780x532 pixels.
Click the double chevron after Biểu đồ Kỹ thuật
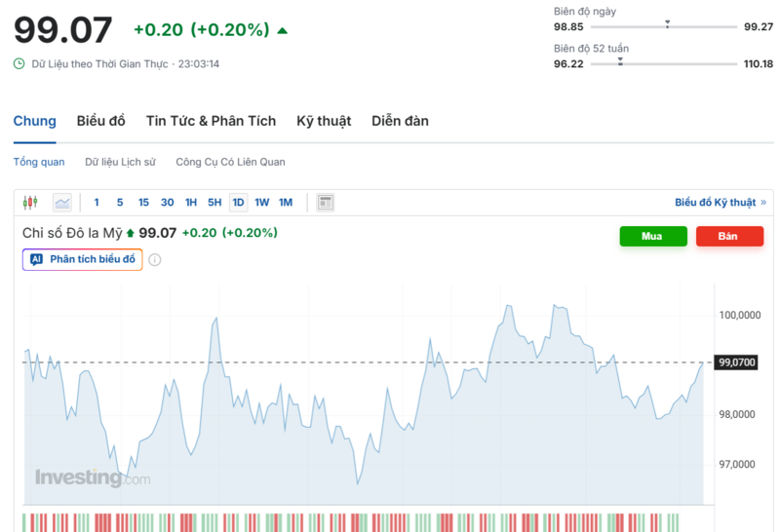tap(763, 203)
